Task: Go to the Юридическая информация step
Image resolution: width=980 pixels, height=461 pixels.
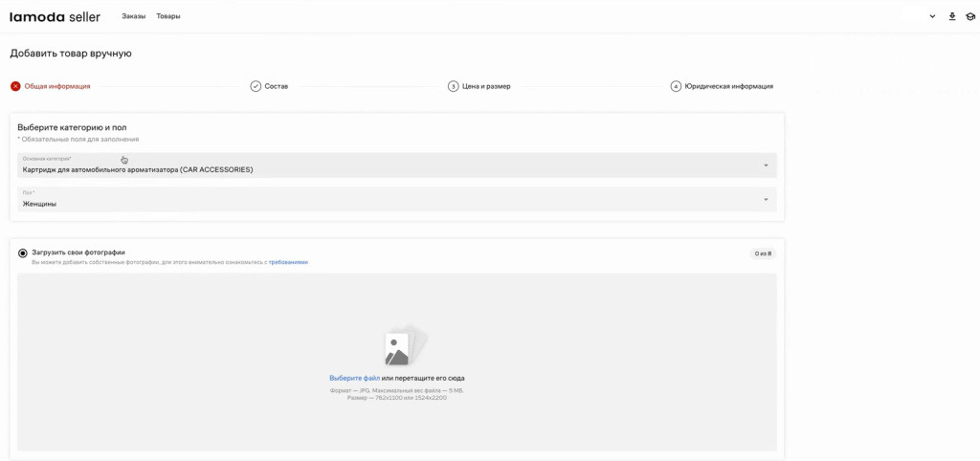Action: (x=728, y=86)
